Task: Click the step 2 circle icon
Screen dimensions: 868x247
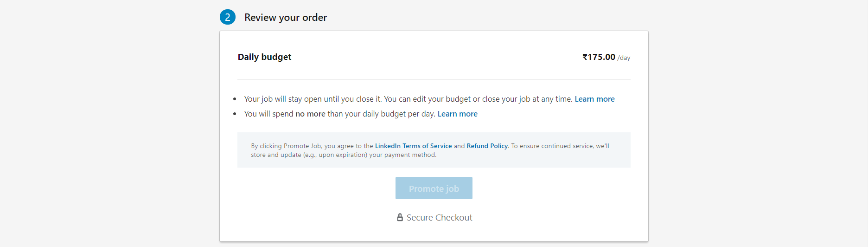Action: click(x=227, y=17)
